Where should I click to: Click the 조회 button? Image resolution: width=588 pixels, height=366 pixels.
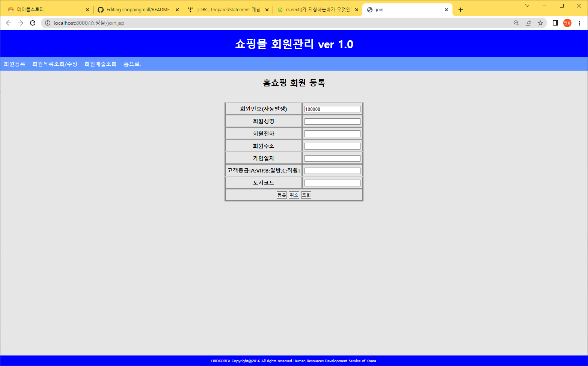coord(306,195)
